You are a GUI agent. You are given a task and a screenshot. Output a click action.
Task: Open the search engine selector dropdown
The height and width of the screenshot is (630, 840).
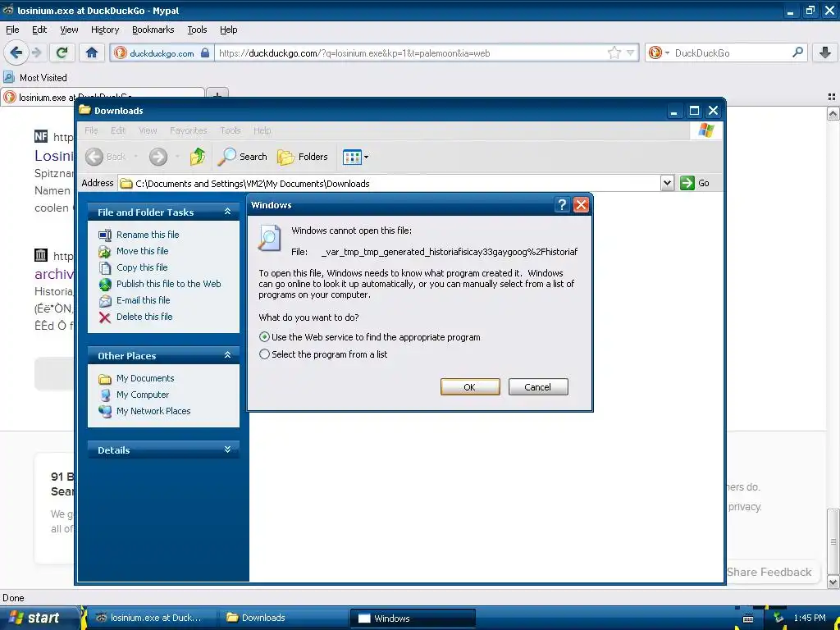[x=668, y=52]
